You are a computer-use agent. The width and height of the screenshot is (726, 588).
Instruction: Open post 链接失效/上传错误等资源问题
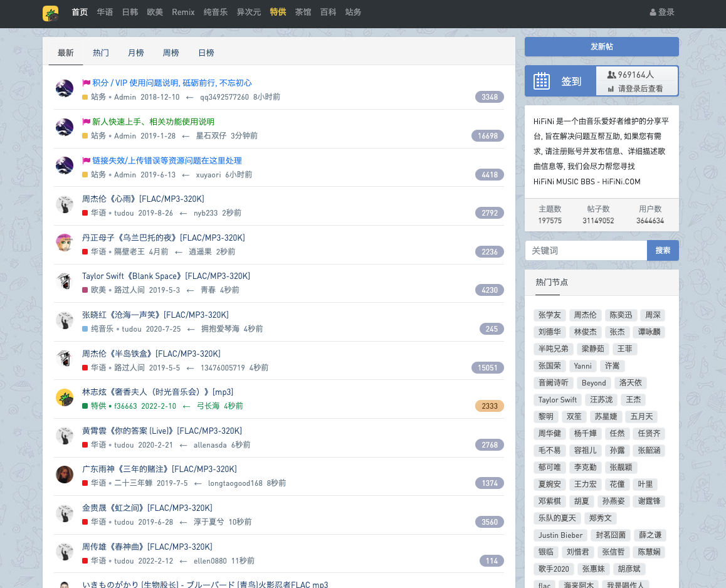[x=167, y=160]
